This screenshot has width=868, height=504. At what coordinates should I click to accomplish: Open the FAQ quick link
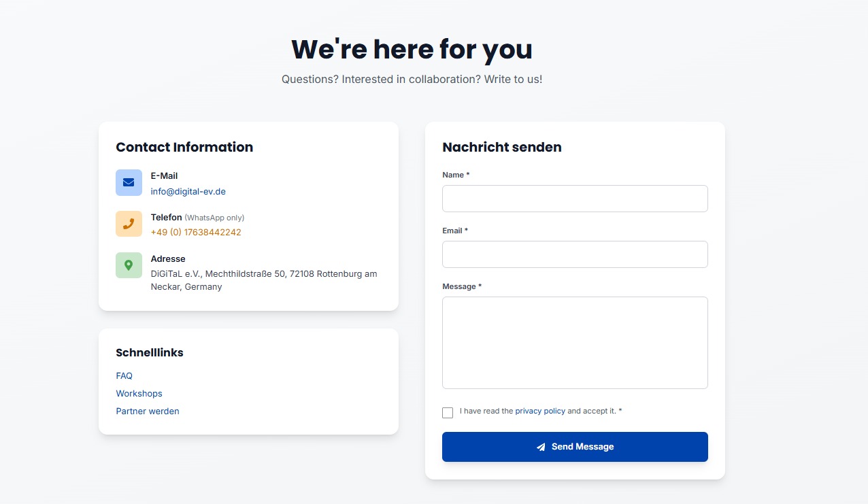tap(124, 376)
